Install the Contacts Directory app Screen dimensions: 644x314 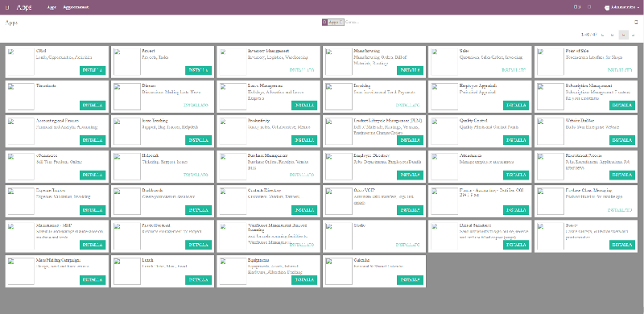(x=304, y=210)
